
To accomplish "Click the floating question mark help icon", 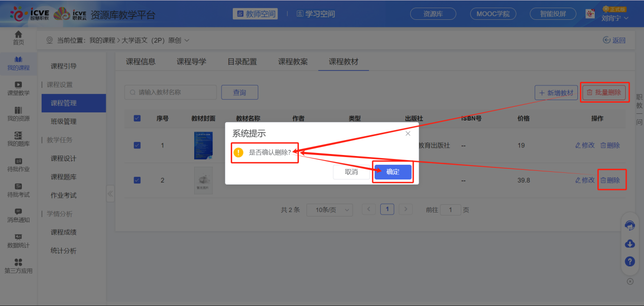I will [629, 261].
